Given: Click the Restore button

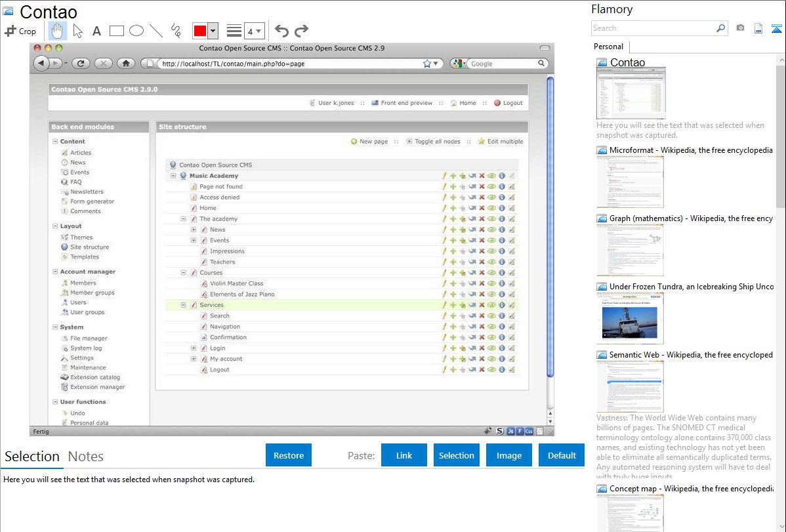Looking at the screenshot, I should coord(289,455).
